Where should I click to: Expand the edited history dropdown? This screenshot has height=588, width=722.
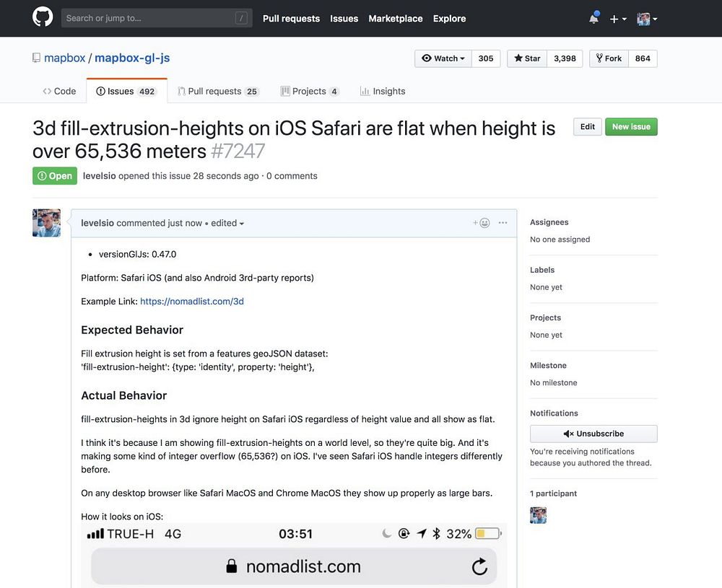tap(227, 224)
